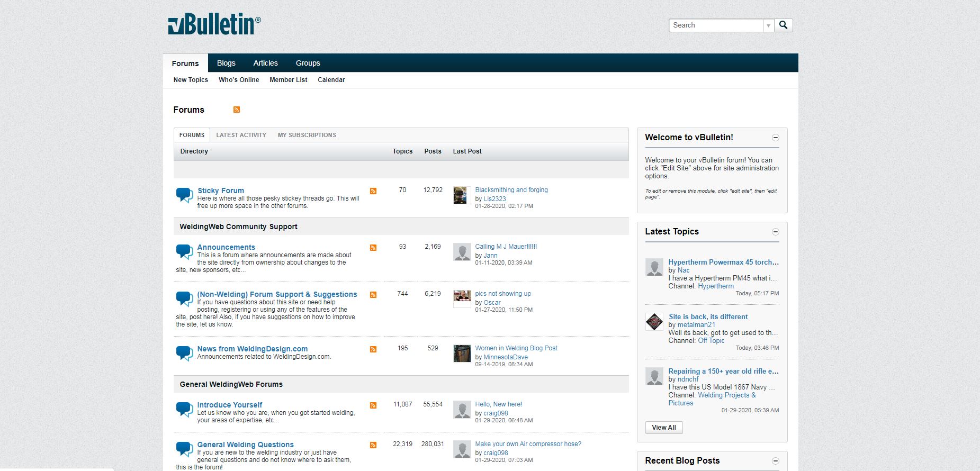This screenshot has width=980, height=471.
Task: Open the search options dropdown arrow
Action: [768, 25]
